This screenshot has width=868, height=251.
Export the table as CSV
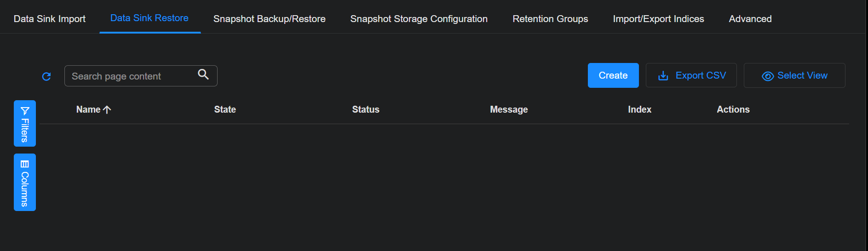(x=691, y=75)
